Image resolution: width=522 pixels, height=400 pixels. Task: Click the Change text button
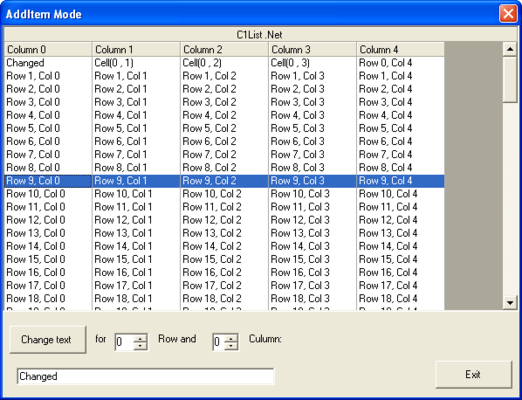point(48,339)
